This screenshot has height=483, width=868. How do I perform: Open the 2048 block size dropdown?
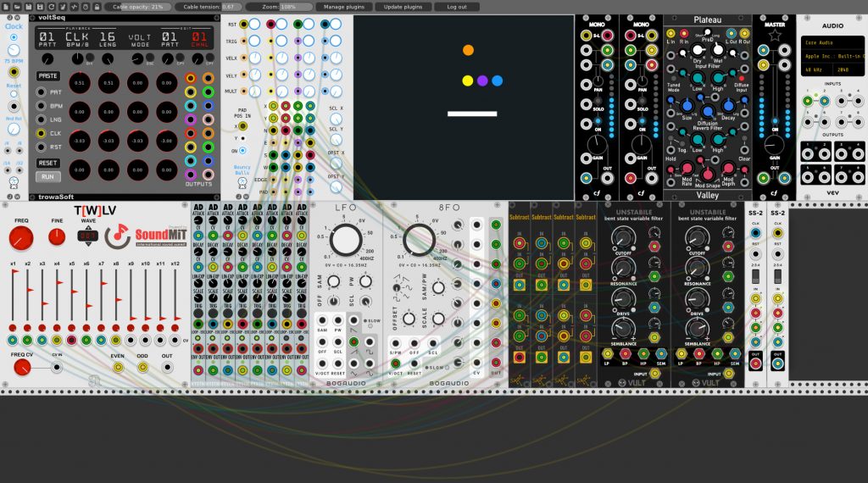click(x=848, y=70)
